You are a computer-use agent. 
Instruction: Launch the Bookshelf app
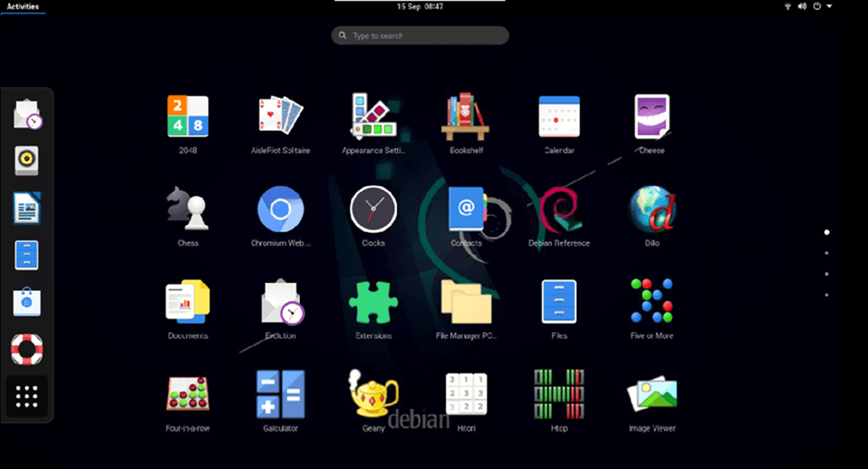[466, 117]
